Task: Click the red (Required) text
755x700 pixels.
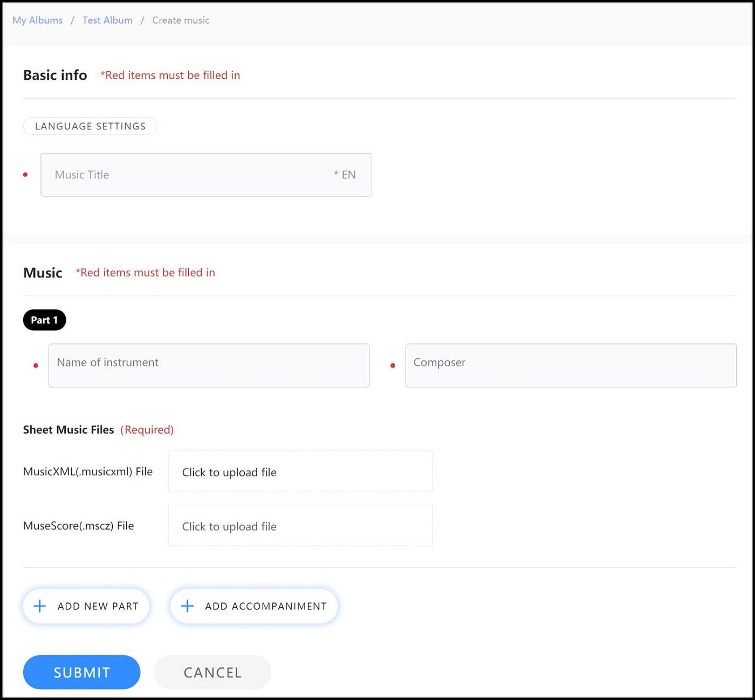Action: click(147, 429)
